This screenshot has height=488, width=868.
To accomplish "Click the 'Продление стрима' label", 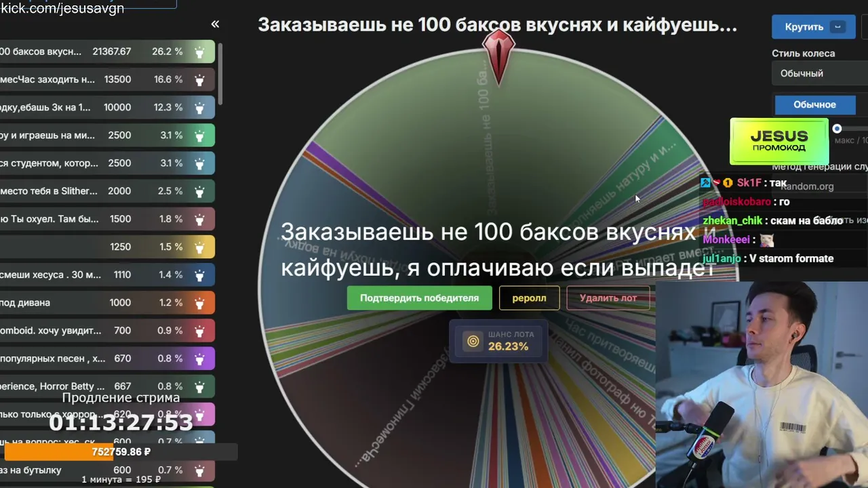I will [x=121, y=398].
